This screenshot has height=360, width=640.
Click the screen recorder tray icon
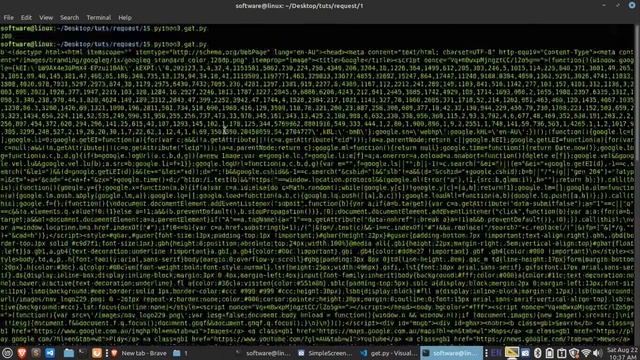(x=525, y=353)
